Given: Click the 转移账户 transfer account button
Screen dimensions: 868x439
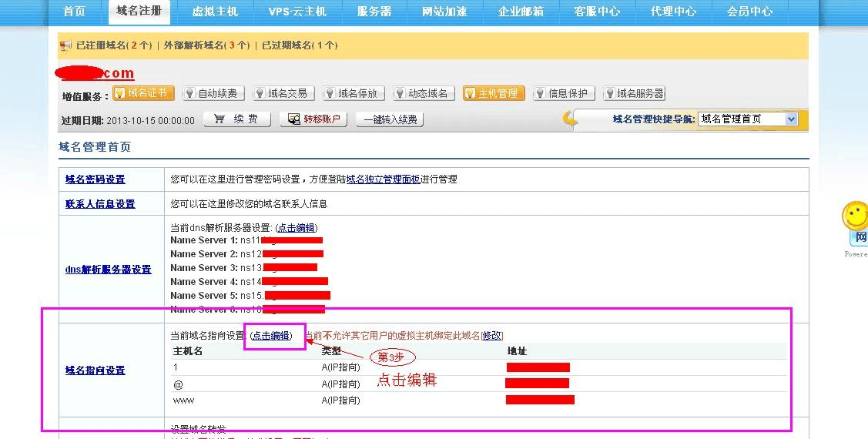Looking at the screenshot, I should coord(313,119).
